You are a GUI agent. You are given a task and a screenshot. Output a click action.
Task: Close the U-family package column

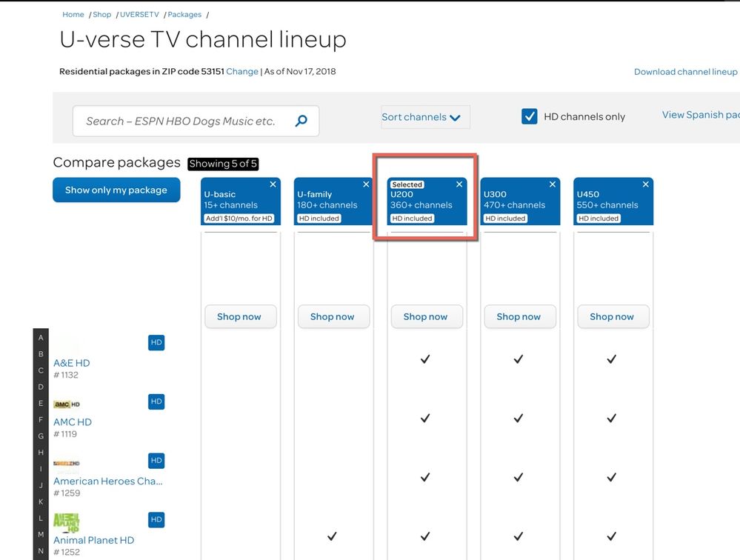(366, 184)
